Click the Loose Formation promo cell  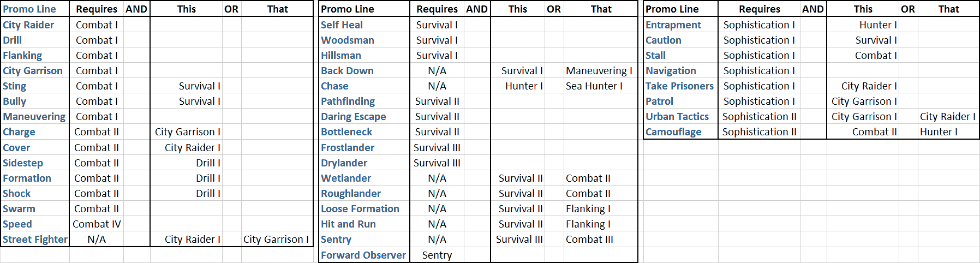[360, 208]
